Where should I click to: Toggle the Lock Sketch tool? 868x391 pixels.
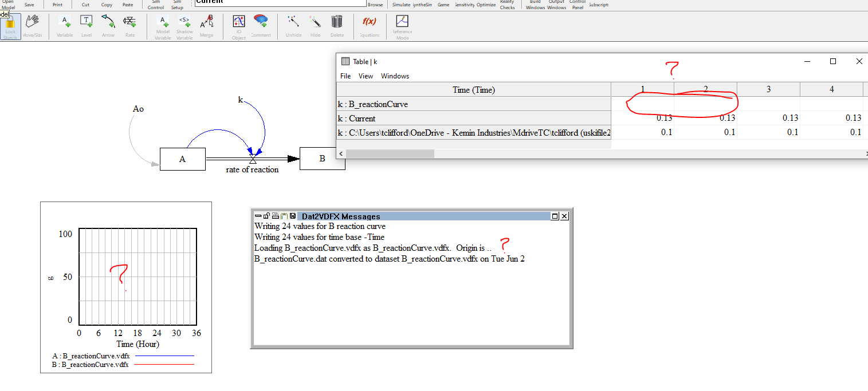point(10,27)
